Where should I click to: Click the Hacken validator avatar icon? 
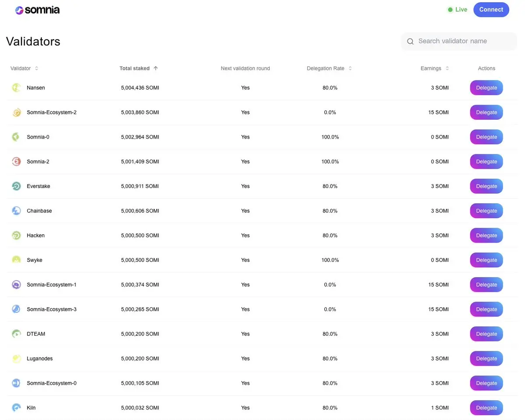[16, 236]
